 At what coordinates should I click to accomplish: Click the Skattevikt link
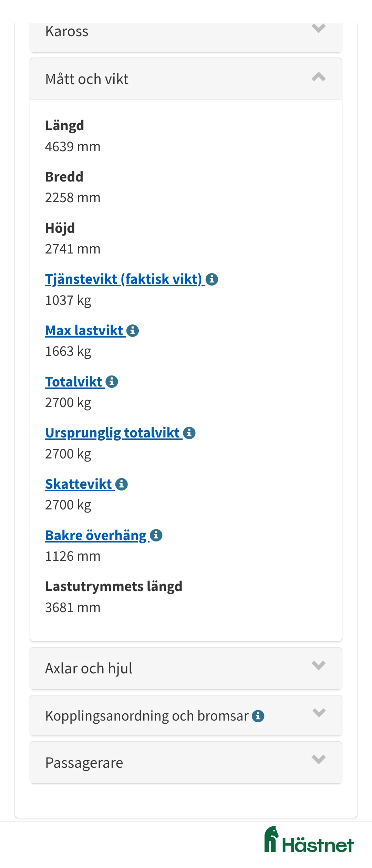pos(79,484)
